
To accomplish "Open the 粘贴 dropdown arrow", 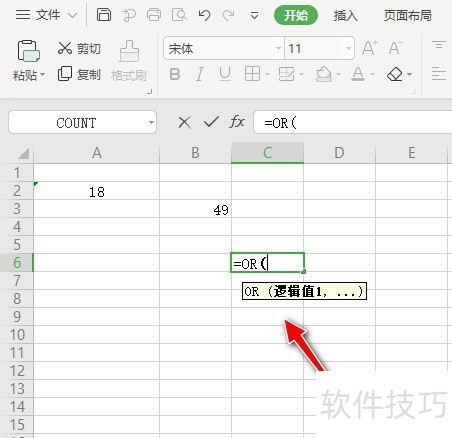I will tap(42, 75).
